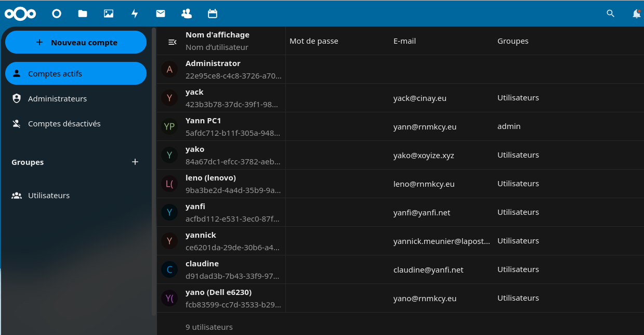Click the search magnifier icon
644x335 pixels.
pos(611,14)
